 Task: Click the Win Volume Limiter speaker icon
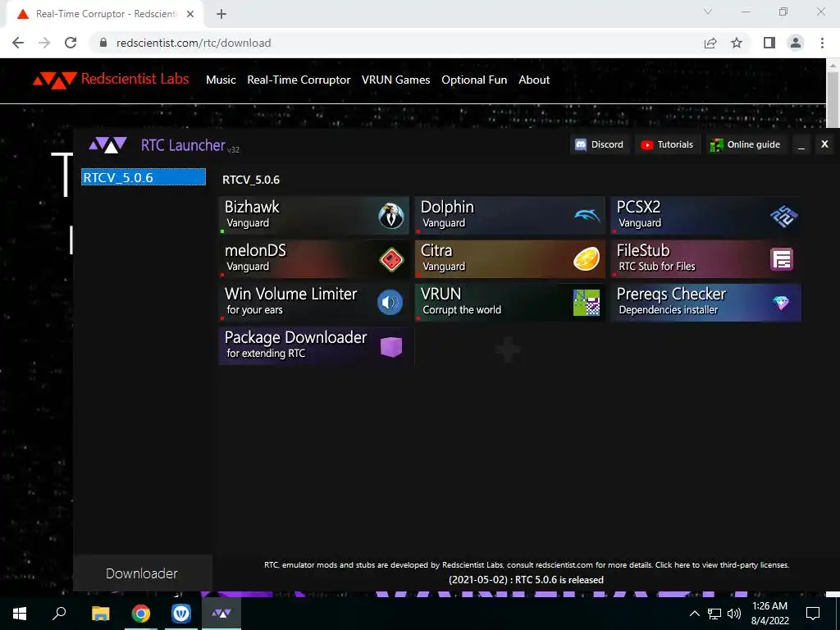(390, 303)
